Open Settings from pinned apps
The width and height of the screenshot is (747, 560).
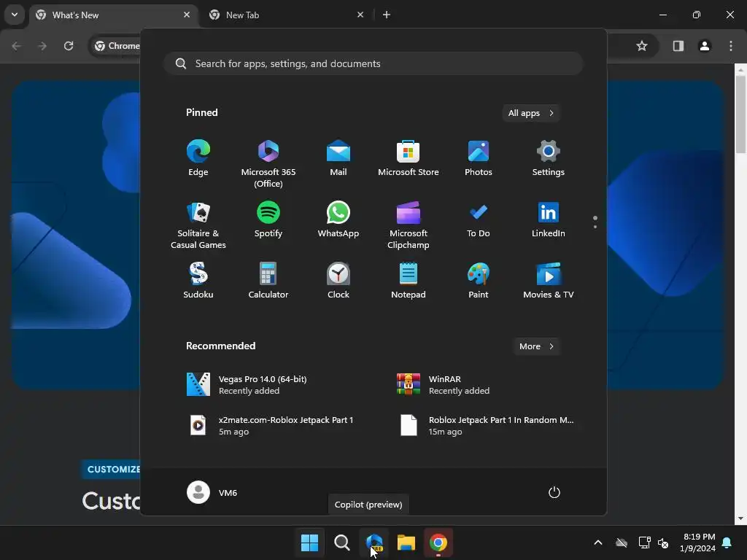(x=549, y=158)
